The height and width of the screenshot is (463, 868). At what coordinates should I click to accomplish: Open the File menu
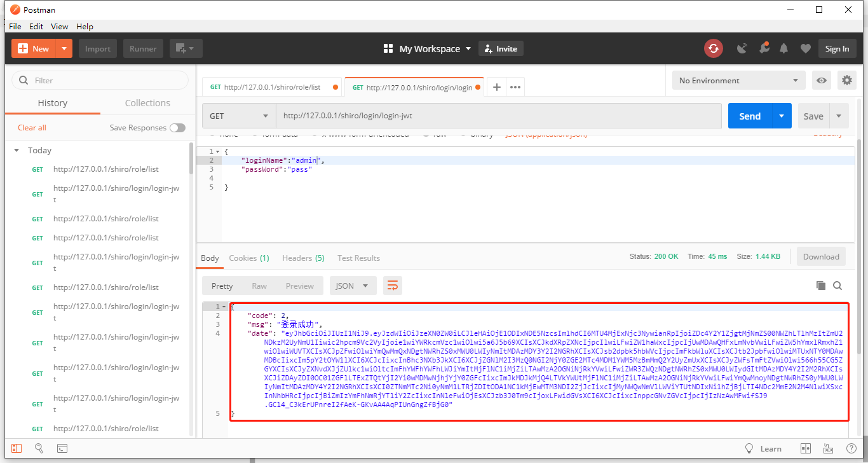coord(15,26)
